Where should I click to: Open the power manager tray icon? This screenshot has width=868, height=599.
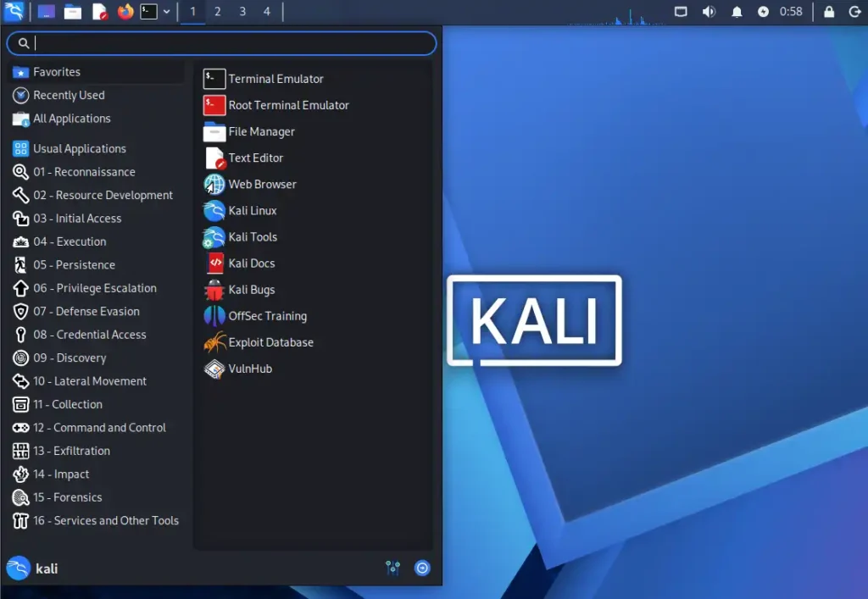pos(763,11)
